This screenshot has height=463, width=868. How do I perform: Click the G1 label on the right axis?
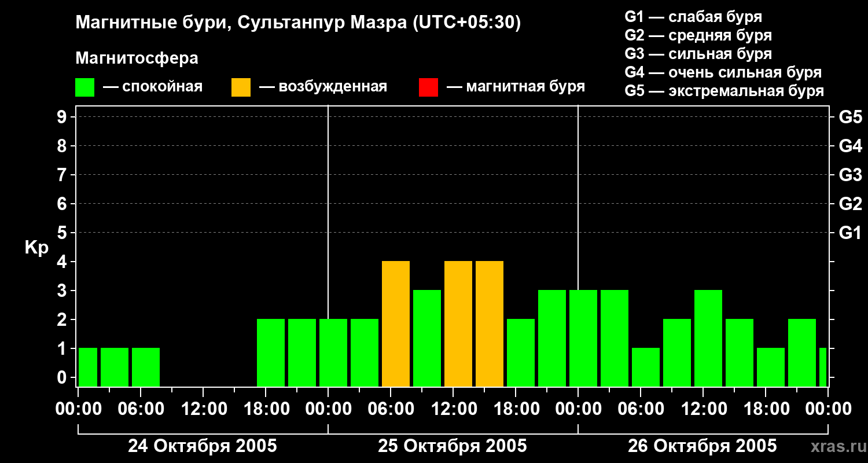point(851,233)
